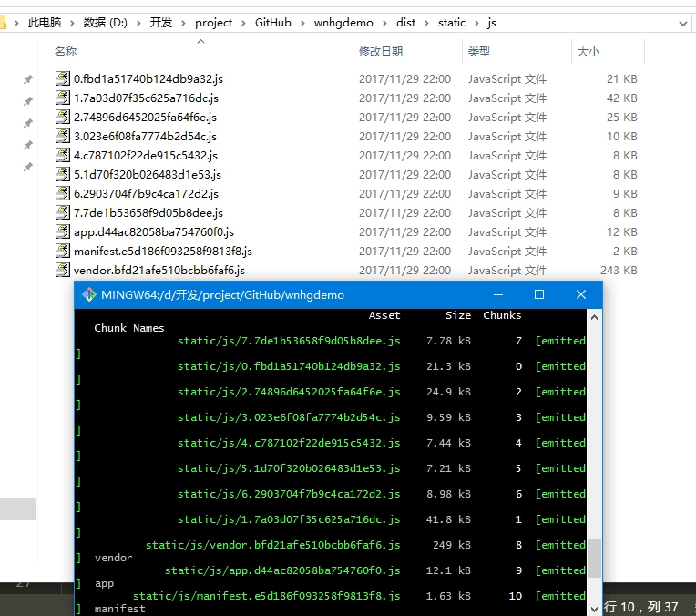Select file name app.d44ac82058ba754760f0.js
The width and height of the screenshot is (696, 616).
154,231
